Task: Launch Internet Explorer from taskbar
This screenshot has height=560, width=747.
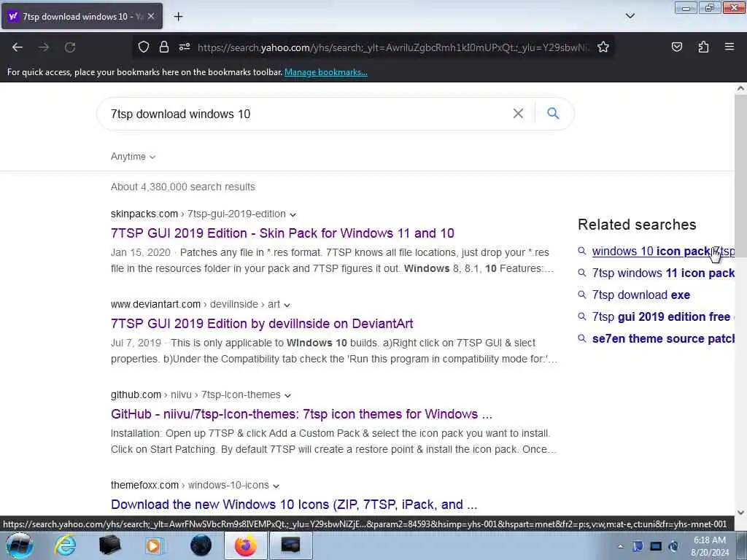Action: coord(65,545)
